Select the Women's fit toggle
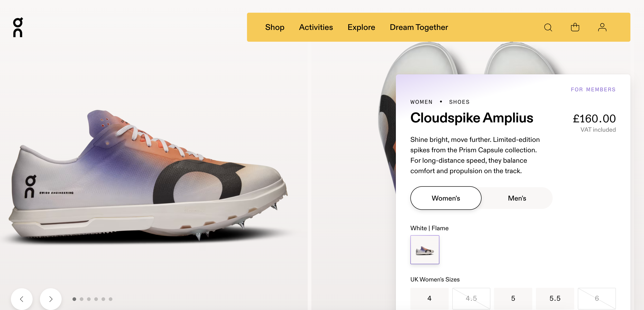Image resolution: width=644 pixels, height=310 pixels. 445,198
